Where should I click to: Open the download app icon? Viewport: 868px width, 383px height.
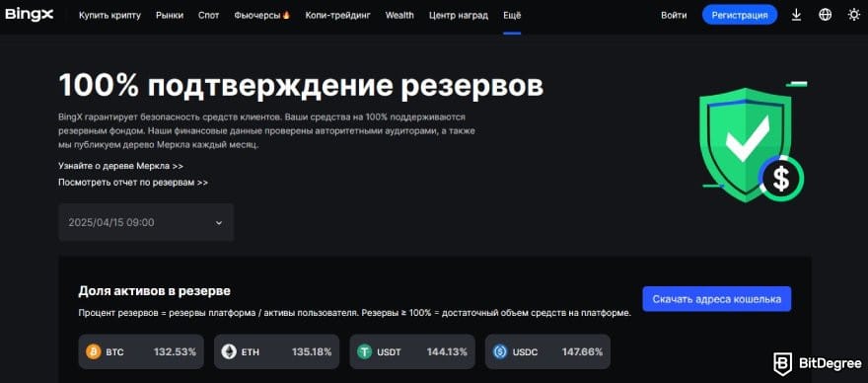point(796,15)
